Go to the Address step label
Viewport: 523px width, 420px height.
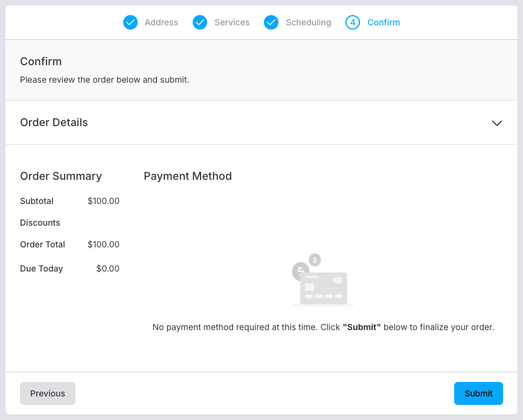point(161,22)
